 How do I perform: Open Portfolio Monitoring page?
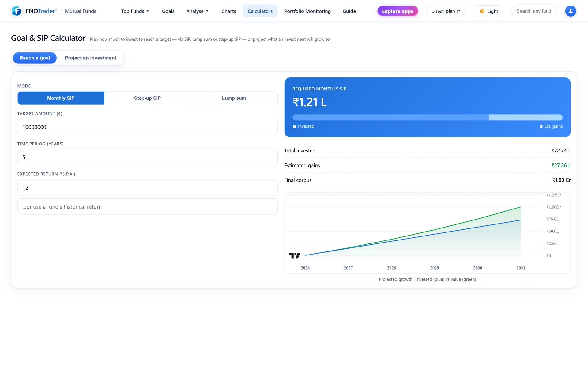click(307, 11)
